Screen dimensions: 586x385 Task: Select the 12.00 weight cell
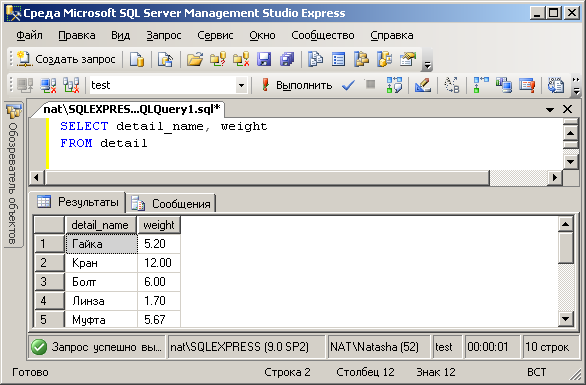[159, 263]
